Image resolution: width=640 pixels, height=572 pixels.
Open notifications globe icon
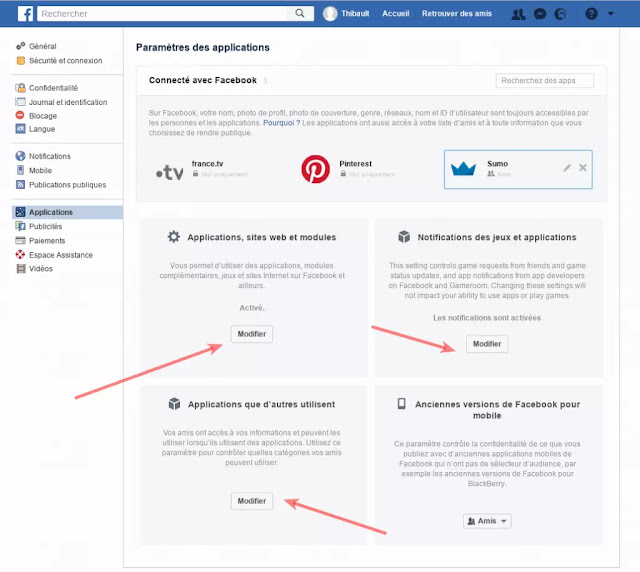click(x=561, y=14)
